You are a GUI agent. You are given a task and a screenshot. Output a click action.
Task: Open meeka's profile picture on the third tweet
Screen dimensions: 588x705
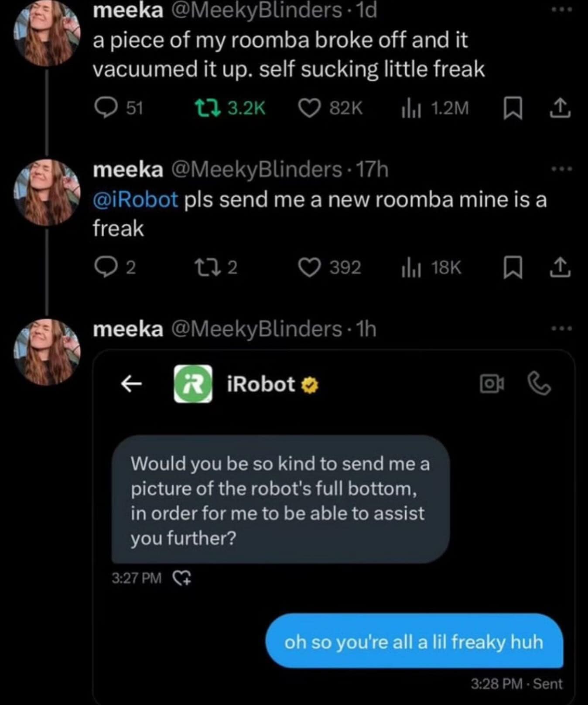(x=47, y=352)
